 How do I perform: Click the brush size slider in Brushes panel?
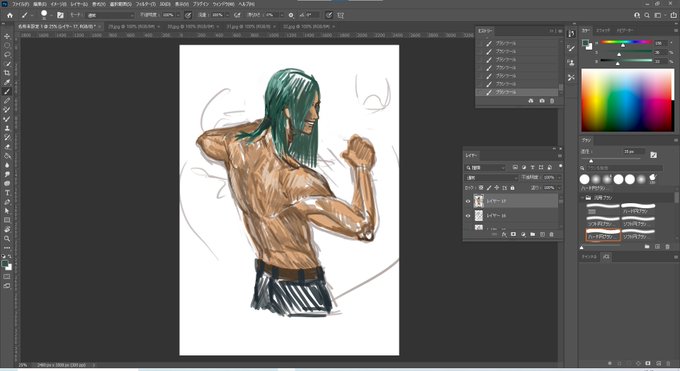(x=611, y=159)
